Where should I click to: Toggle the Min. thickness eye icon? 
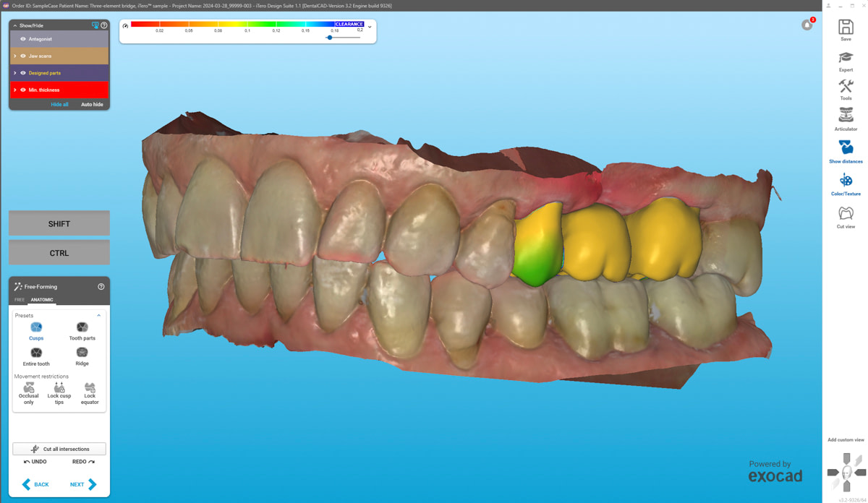(x=23, y=90)
